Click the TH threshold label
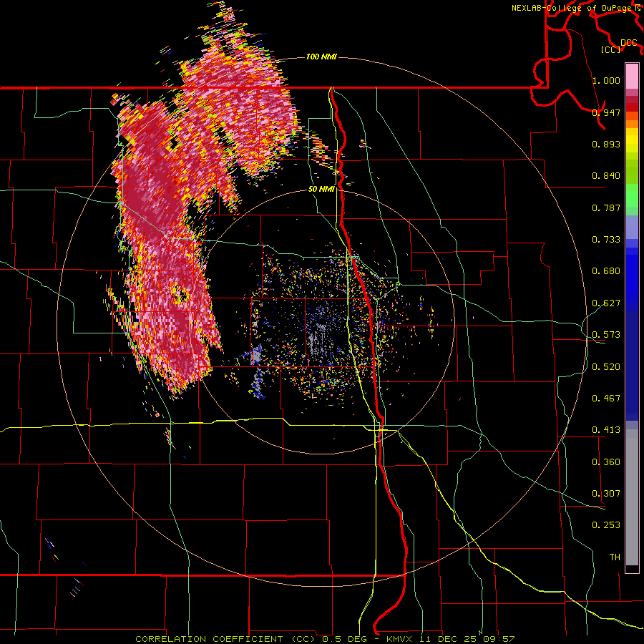Screen dimensions: 644x644 coord(615,557)
